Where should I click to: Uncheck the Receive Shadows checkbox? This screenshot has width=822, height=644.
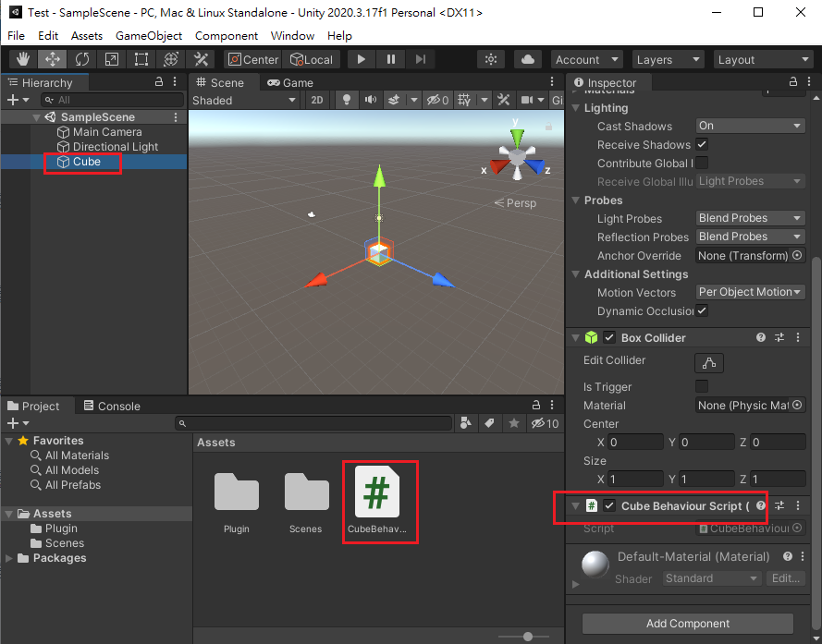click(702, 144)
